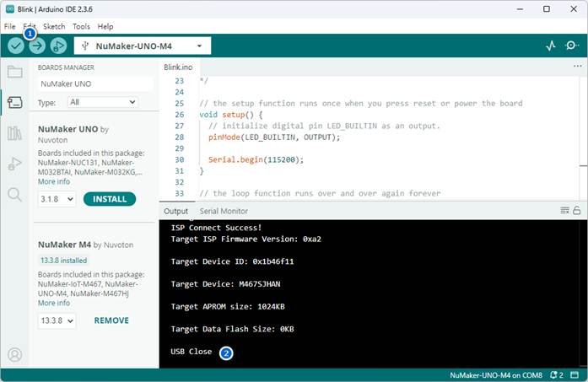This screenshot has height=382, width=588.
Task: Open the Sketchbook folder sidebar icon
Action: (14, 73)
